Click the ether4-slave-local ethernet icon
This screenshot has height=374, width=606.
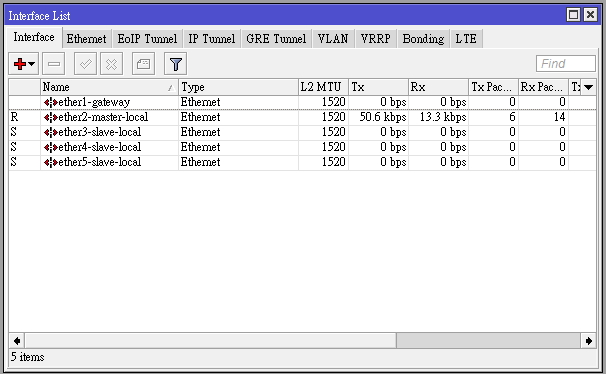point(51,148)
